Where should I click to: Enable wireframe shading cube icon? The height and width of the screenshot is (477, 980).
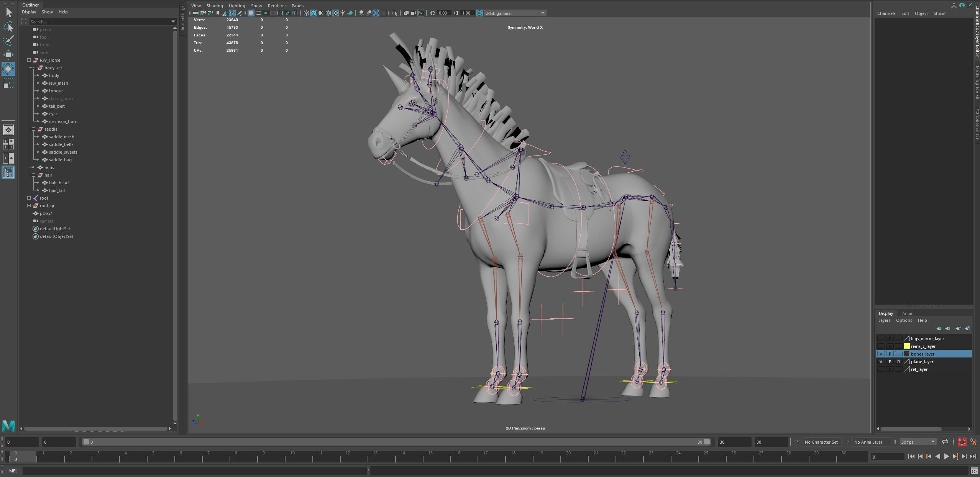click(306, 13)
